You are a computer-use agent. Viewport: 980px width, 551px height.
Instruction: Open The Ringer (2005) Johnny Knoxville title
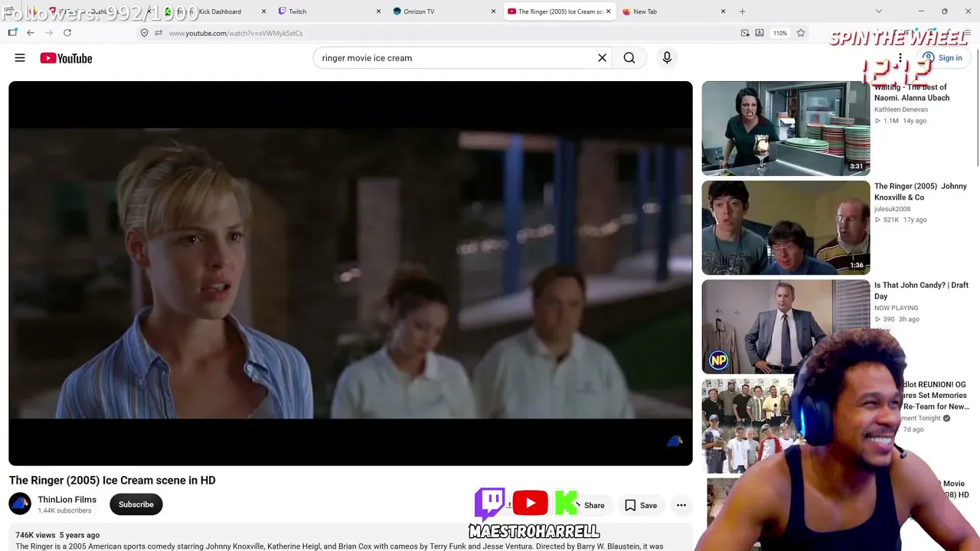[x=920, y=191]
